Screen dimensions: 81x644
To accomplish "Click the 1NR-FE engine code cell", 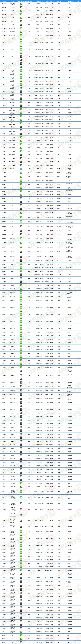I will point(69,639).
